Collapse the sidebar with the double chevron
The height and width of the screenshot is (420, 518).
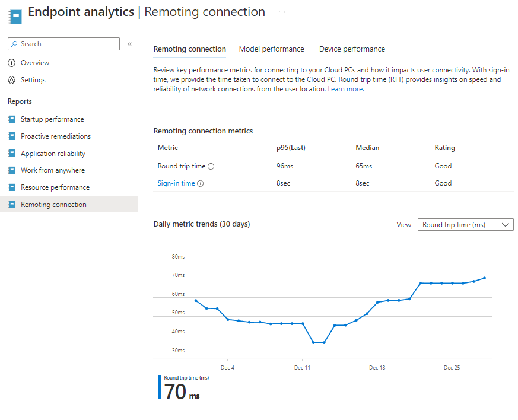pyautogui.click(x=130, y=44)
